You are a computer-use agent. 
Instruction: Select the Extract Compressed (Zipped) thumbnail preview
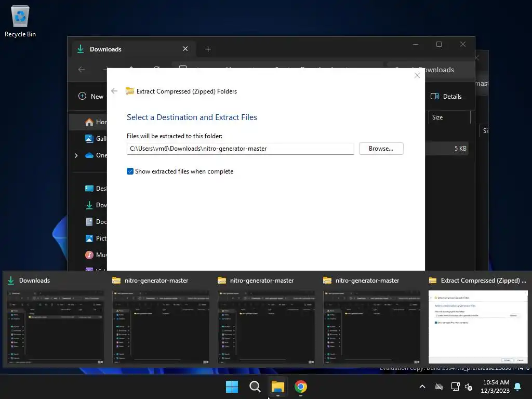coord(478,327)
